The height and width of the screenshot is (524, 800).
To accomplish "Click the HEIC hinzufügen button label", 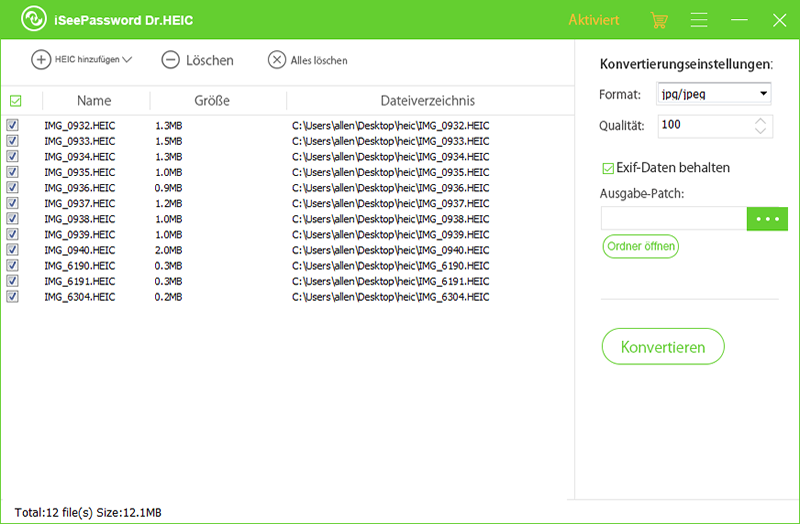I will pyautogui.click(x=87, y=60).
